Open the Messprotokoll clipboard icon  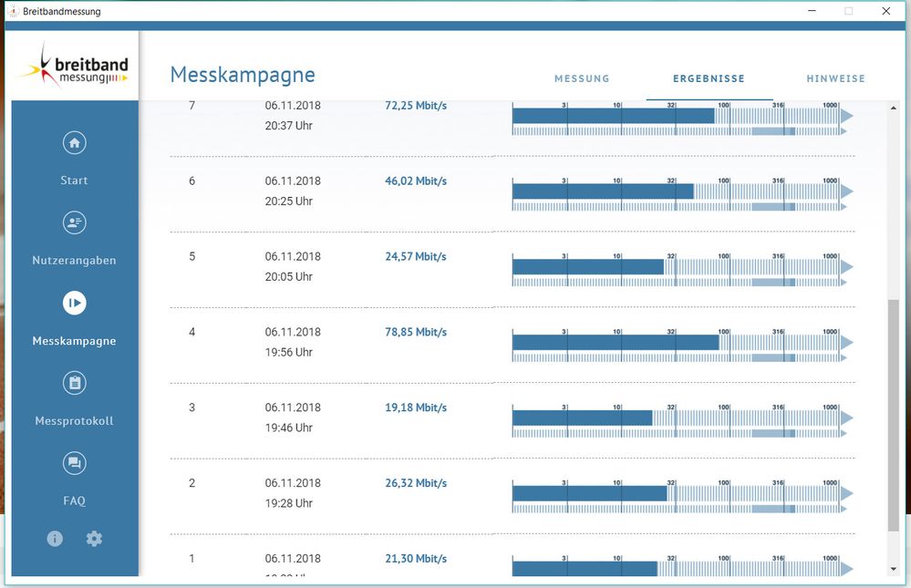coord(75,383)
